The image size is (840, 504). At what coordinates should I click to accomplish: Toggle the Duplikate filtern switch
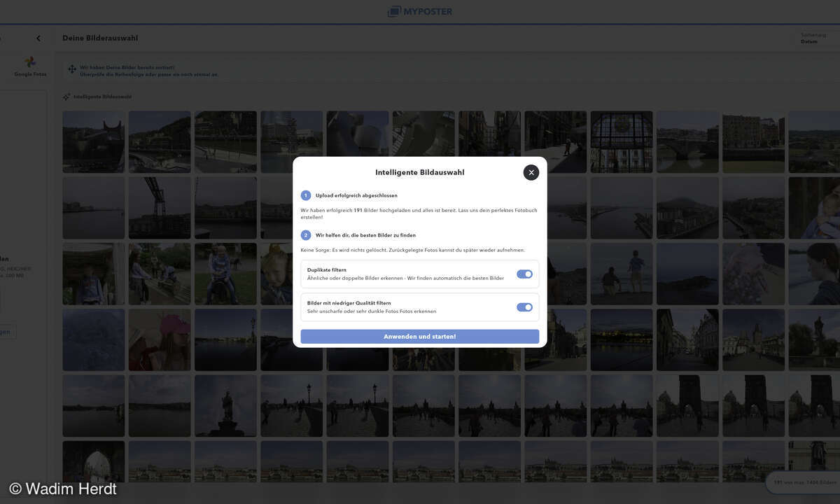524,274
